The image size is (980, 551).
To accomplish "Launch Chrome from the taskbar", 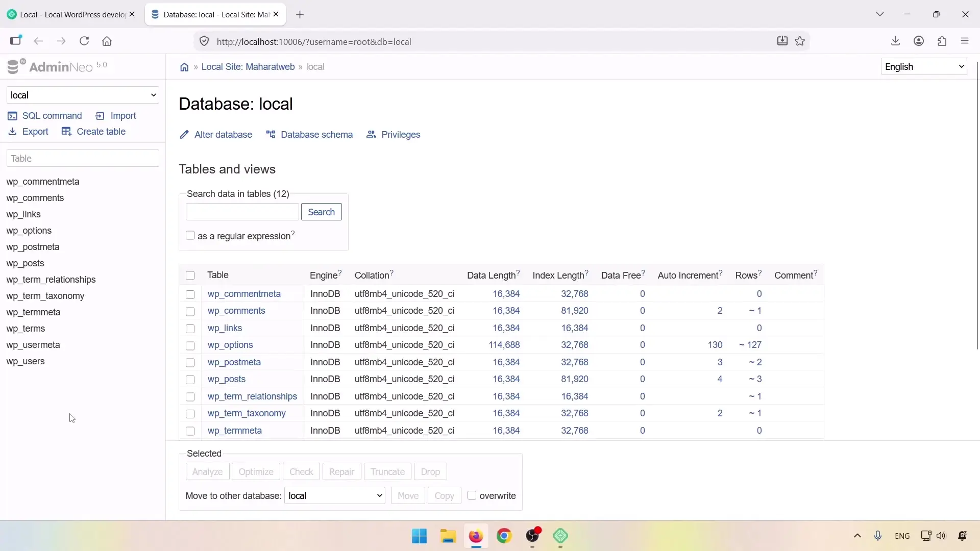I will [x=504, y=536].
